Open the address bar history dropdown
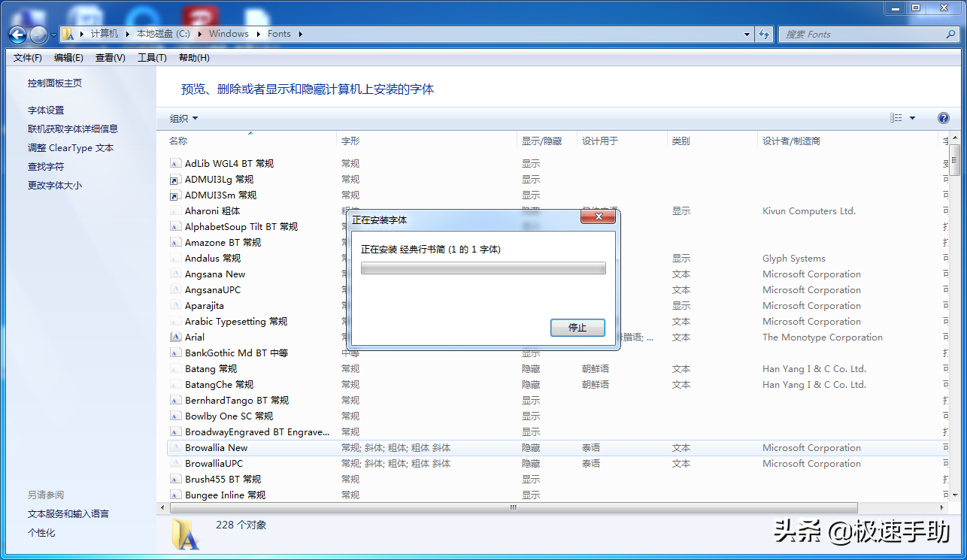This screenshot has height=560, width=967. [x=747, y=34]
